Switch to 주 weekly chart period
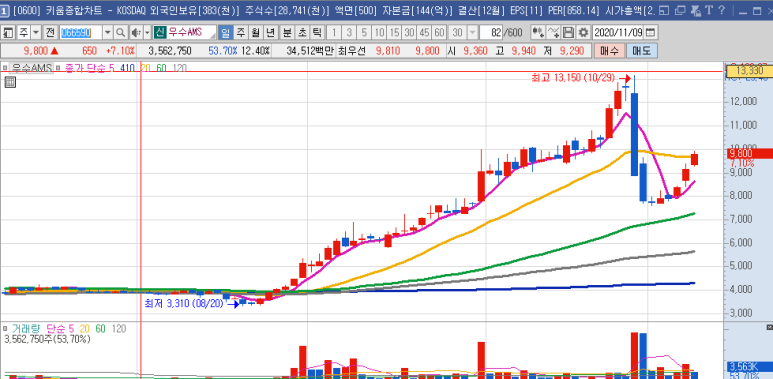The height and width of the screenshot is (379, 773). pos(241,33)
